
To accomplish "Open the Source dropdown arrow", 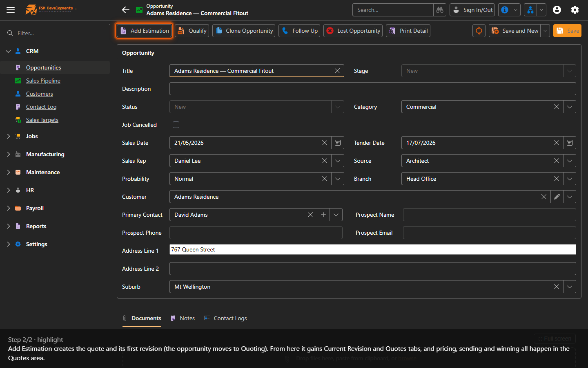I will (x=570, y=161).
